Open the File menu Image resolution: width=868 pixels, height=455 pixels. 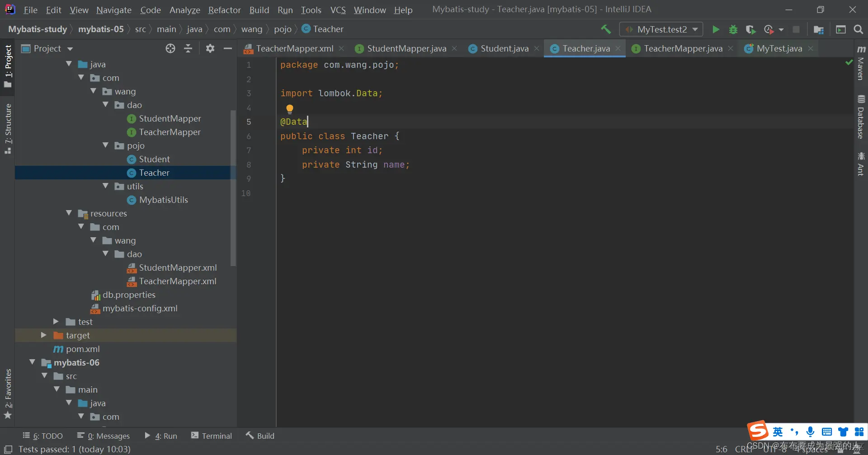tap(30, 10)
